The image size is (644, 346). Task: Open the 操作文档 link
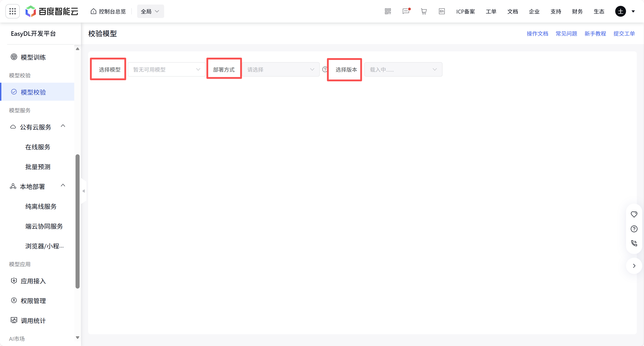(537, 34)
